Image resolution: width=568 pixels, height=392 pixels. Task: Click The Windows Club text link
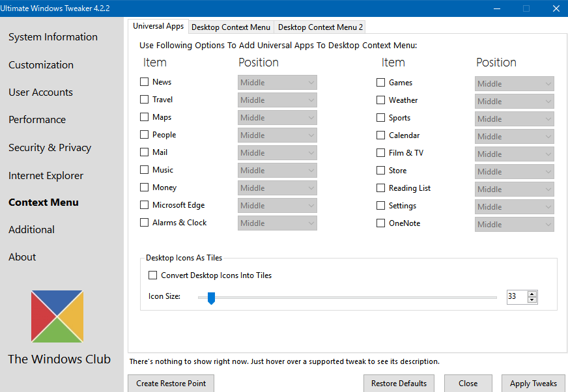coord(59,359)
